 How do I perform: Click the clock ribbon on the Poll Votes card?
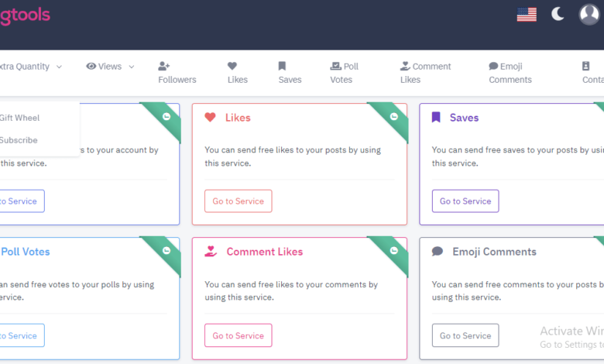(x=166, y=250)
